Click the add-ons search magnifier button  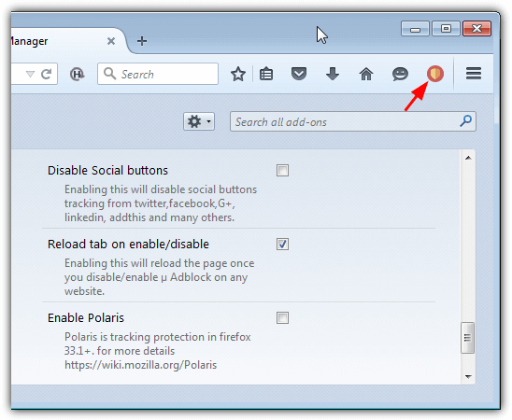465,121
